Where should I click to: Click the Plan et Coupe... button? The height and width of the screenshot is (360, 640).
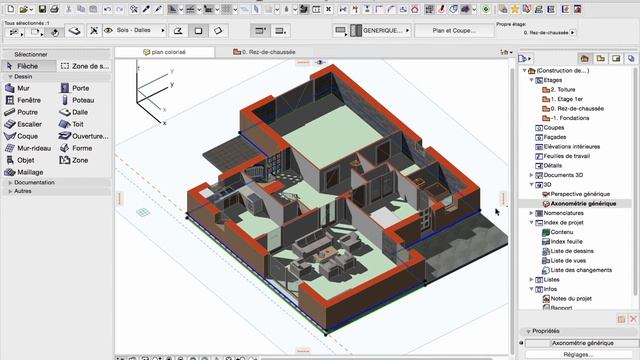pos(454,31)
